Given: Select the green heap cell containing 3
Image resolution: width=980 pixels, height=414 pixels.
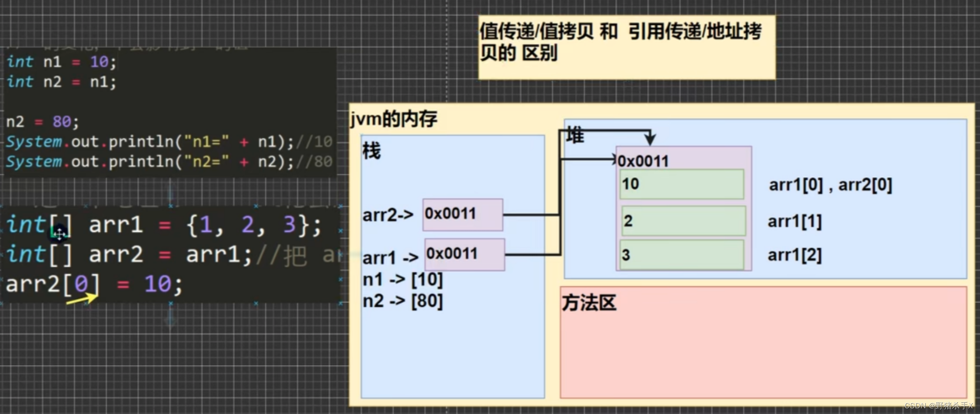Looking at the screenshot, I should coord(682,255).
